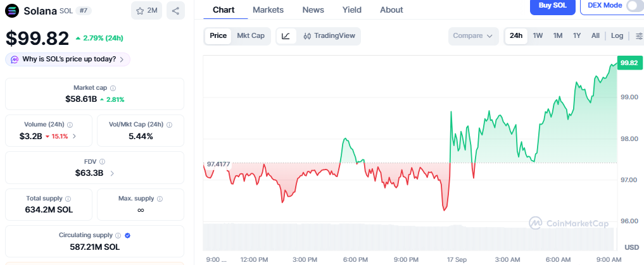Click info icon next to Market cap
This screenshot has height=265, width=644.
pos(113,88)
